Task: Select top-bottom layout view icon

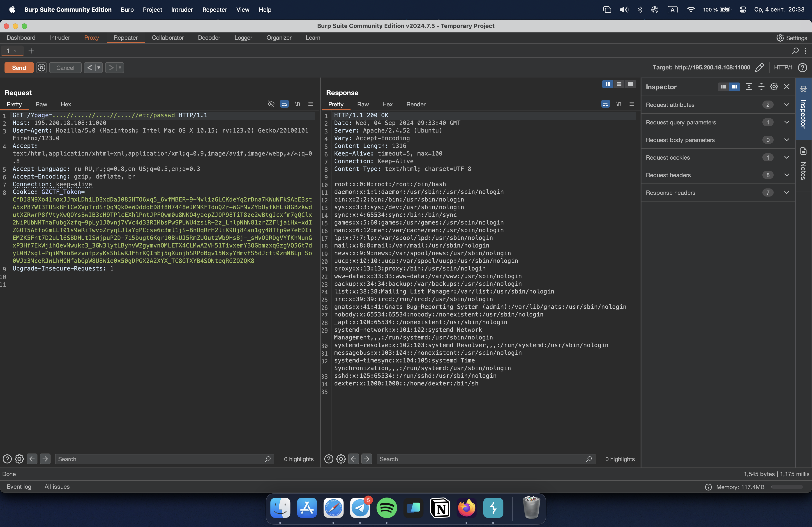Action: [x=619, y=84]
